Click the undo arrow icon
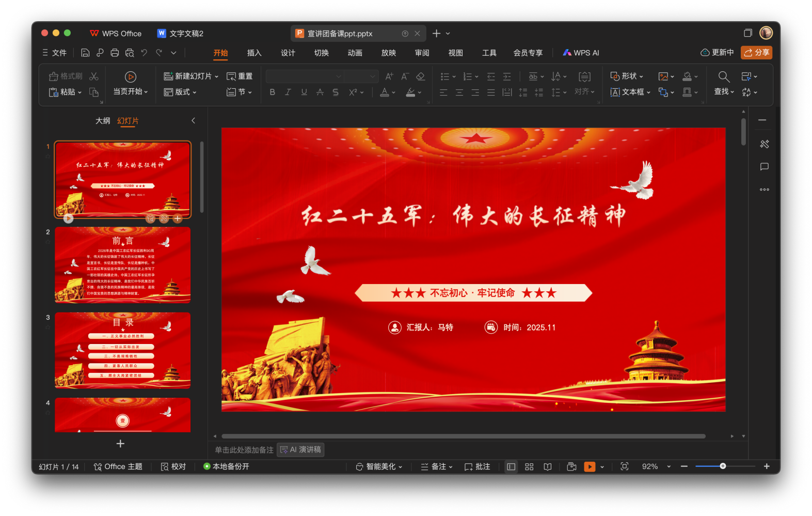 144,53
